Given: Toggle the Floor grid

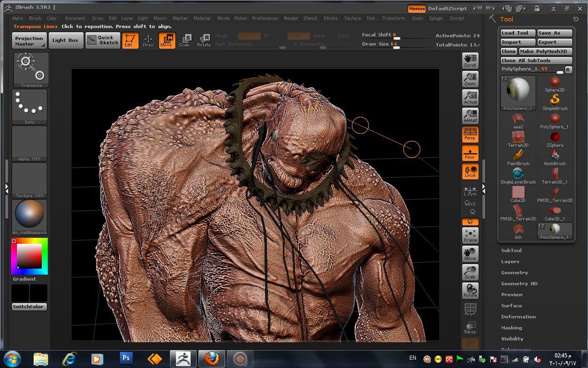Looking at the screenshot, I should click(470, 153).
